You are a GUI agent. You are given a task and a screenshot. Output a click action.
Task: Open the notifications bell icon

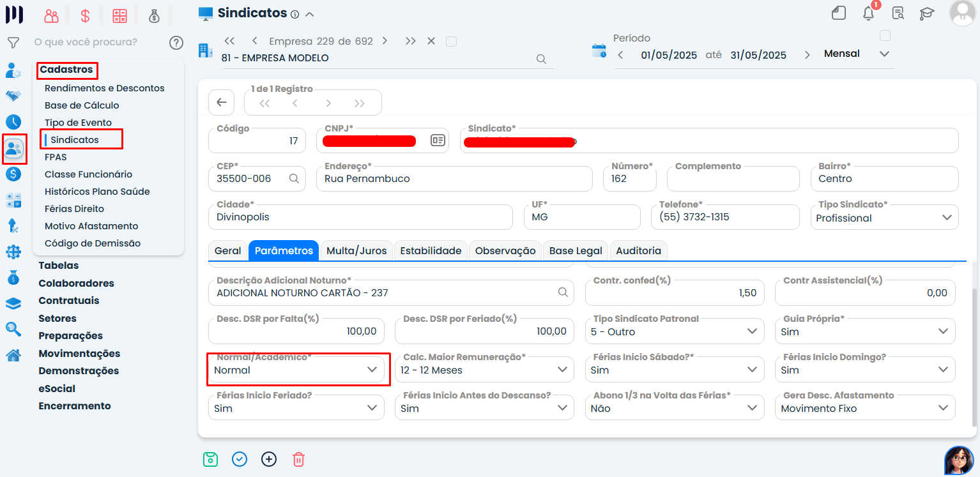(x=868, y=13)
